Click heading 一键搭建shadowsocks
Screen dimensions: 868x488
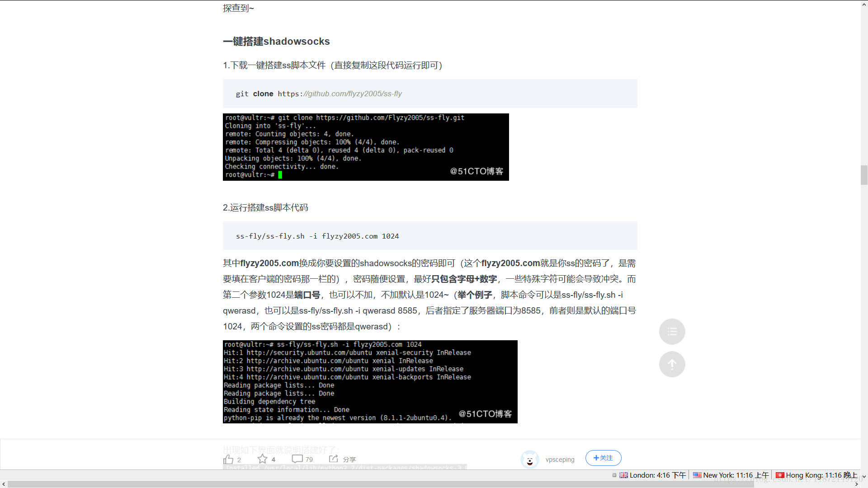tap(276, 42)
